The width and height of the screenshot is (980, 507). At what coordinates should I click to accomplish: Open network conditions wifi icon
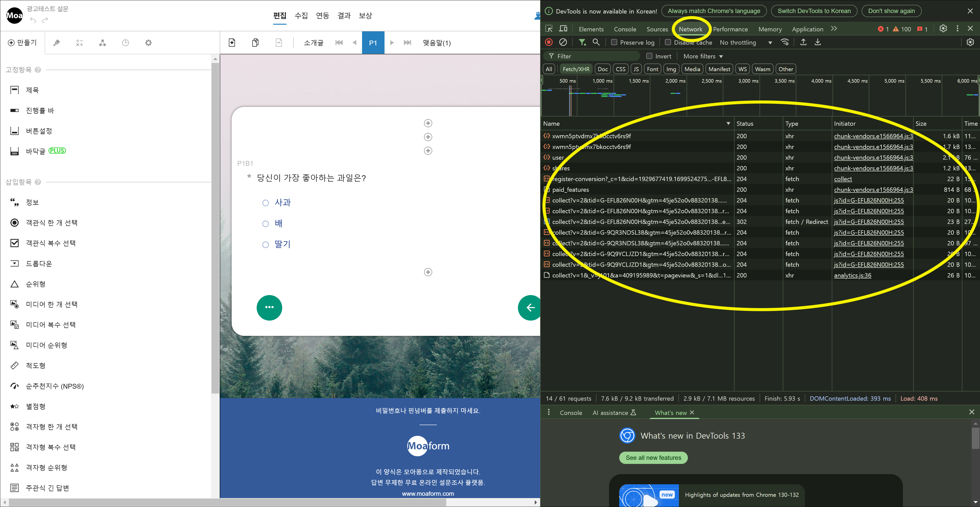785,42
